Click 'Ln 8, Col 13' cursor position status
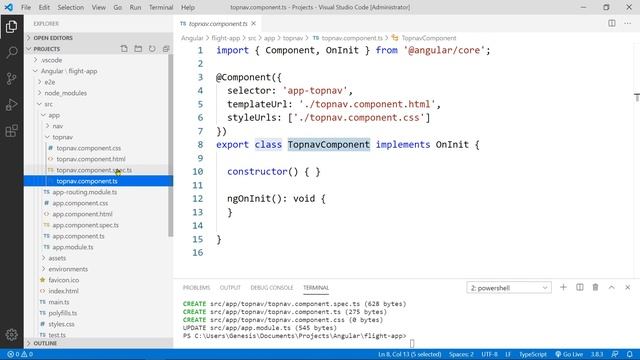 pyautogui.click(x=409, y=354)
